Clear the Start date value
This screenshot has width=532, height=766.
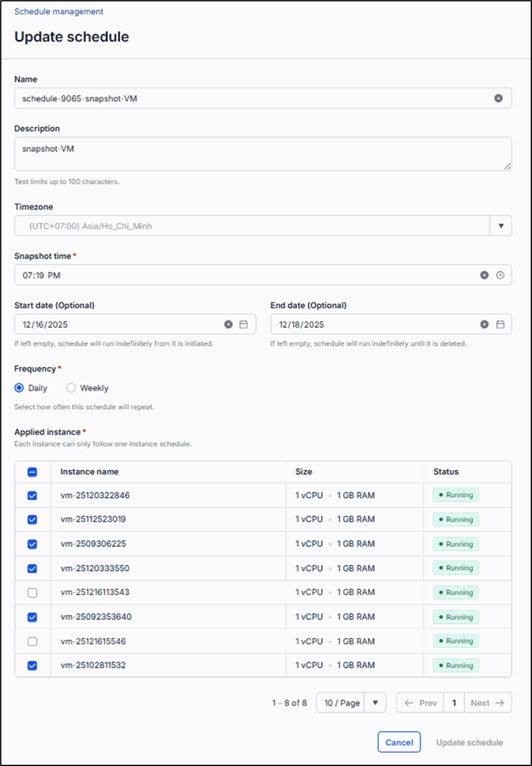click(x=228, y=324)
